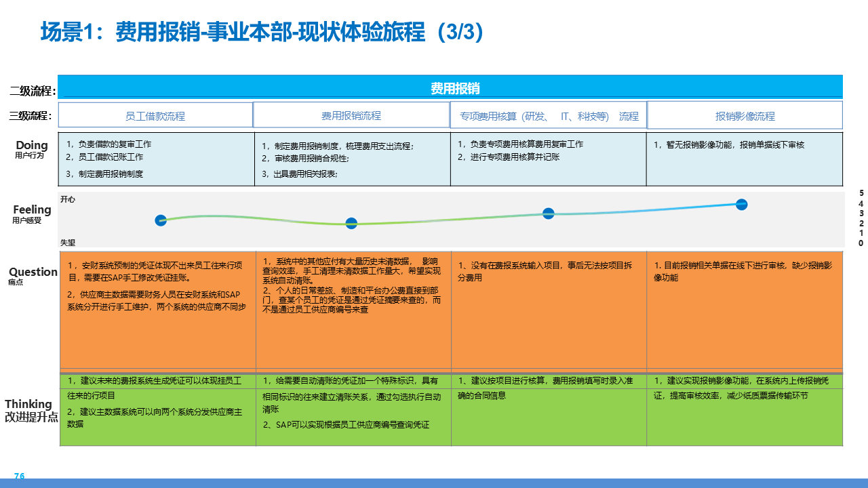Click the page number '76'
The width and height of the screenshot is (868, 488).
click(x=19, y=476)
